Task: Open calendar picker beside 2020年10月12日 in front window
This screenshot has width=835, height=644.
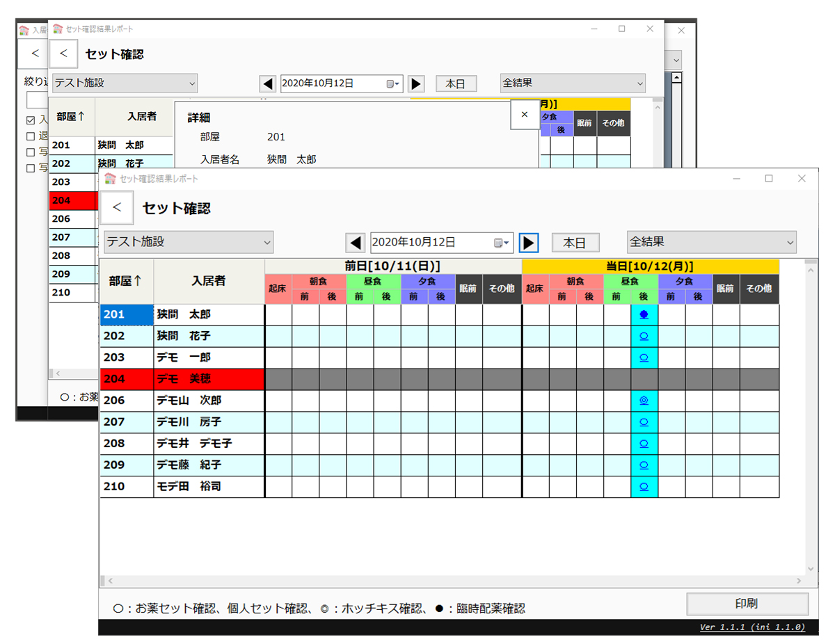Action: tap(501, 243)
